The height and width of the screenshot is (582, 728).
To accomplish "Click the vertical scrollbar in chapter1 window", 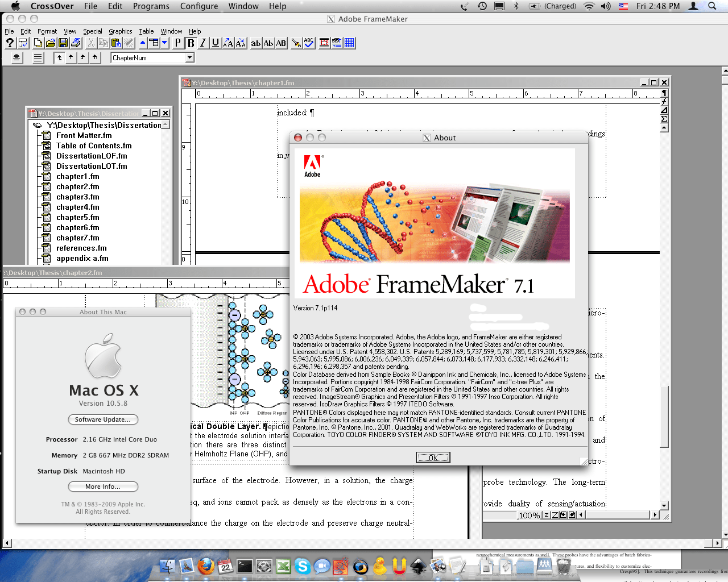I will (x=664, y=317).
